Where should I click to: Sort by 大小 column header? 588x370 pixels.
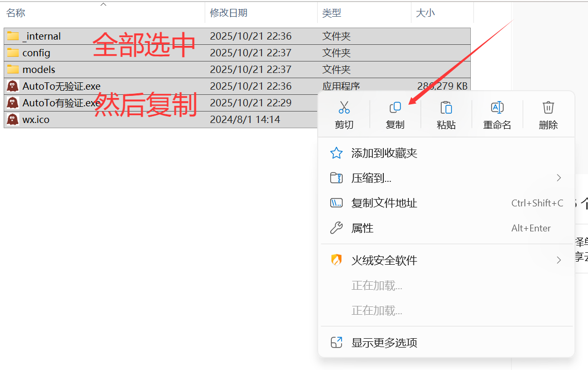point(425,13)
